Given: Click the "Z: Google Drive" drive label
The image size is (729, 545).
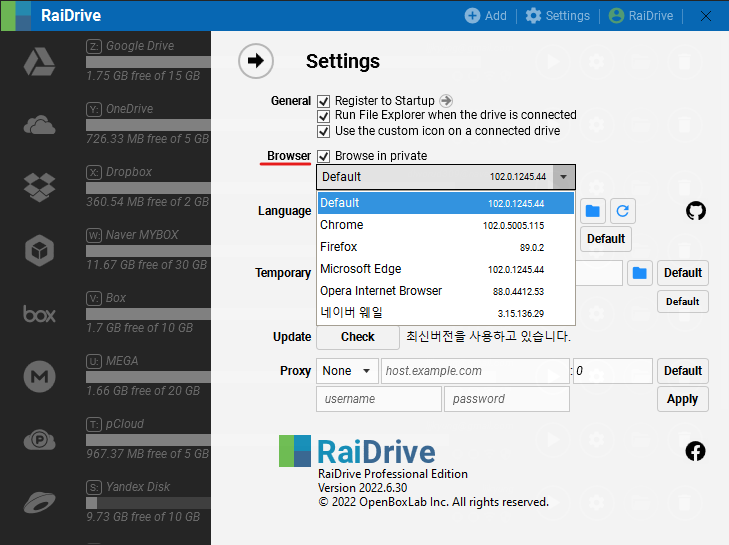Looking at the screenshot, I should click(x=130, y=46).
